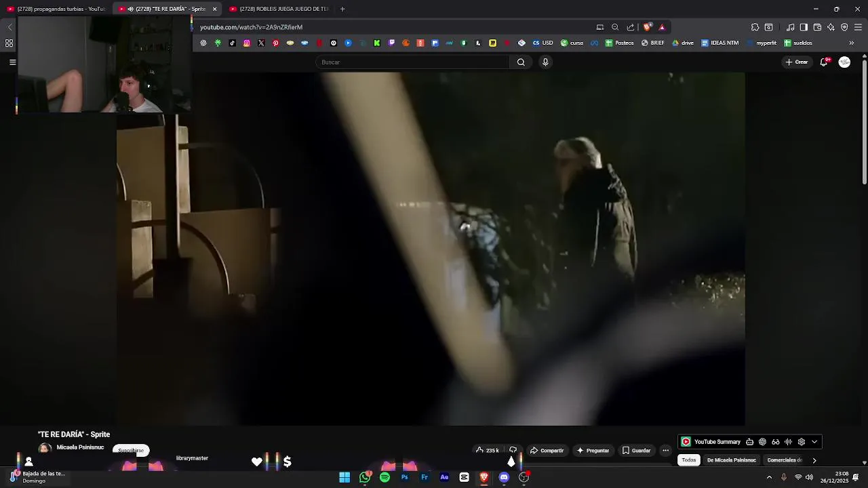Open browser main menu button

858,27
